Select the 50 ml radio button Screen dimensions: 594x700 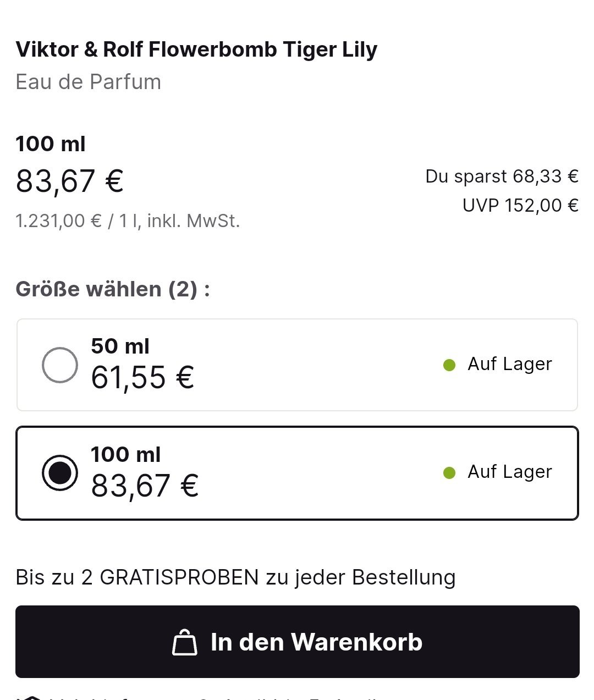coord(60,365)
